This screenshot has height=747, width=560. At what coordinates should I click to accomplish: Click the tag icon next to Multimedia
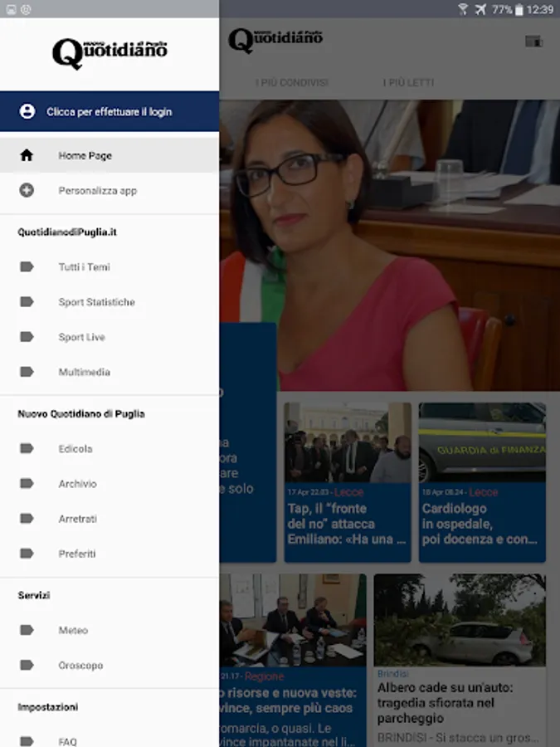tap(27, 372)
